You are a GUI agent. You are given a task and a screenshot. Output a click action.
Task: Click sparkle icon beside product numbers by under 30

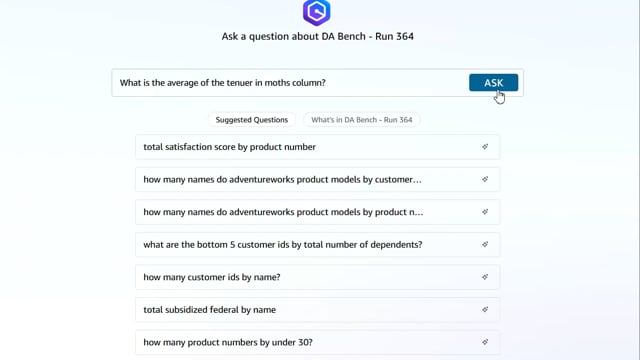(x=485, y=342)
